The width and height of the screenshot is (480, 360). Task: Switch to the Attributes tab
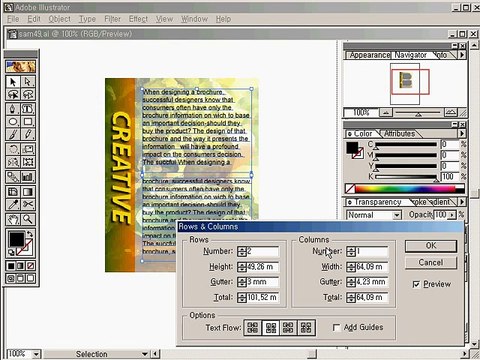[399, 134]
